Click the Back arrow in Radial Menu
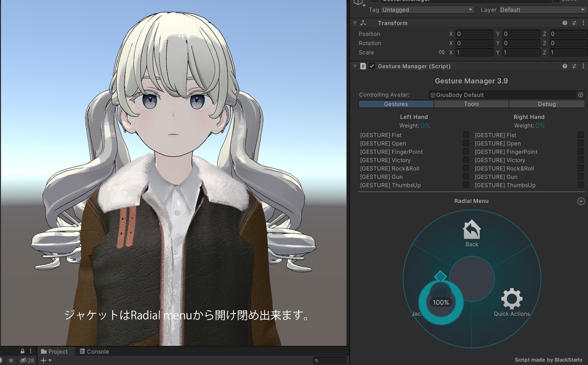 pos(472,230)
